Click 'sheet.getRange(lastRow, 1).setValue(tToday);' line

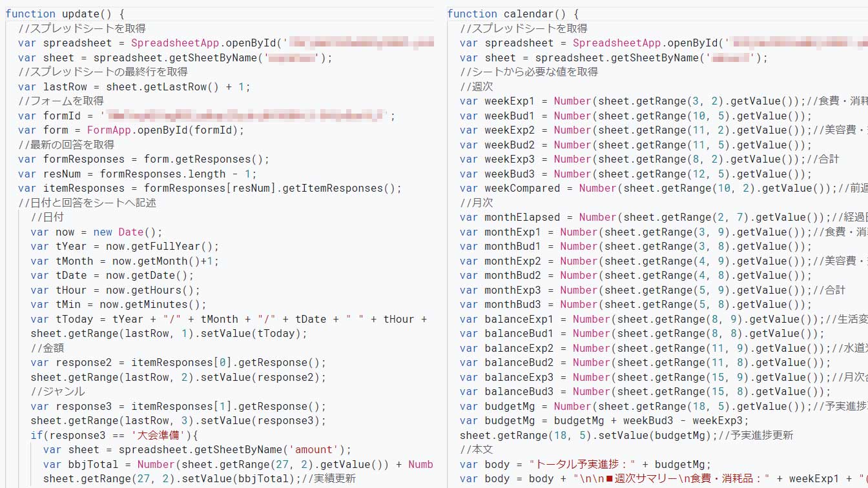click(x=169, y=333)
